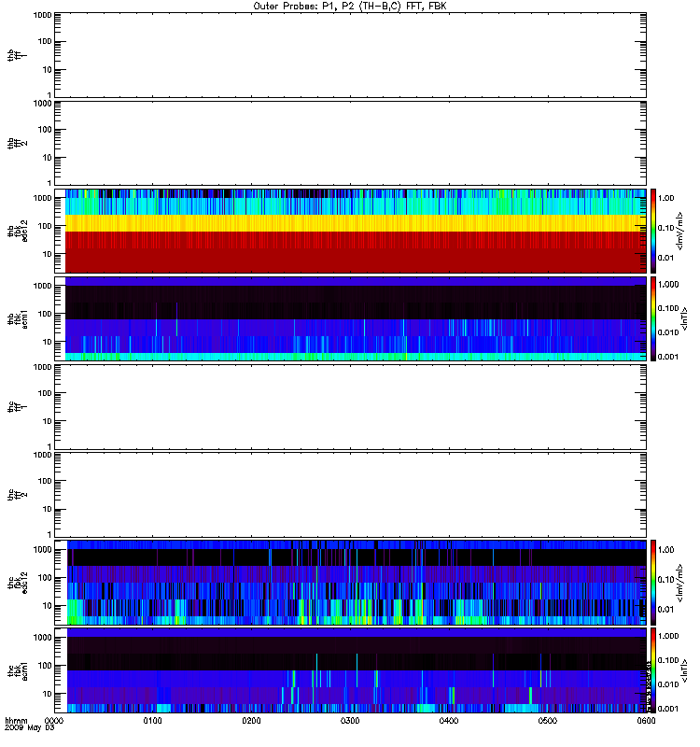Click the "1.00" value on thb edc12 color bar
The image size is (700, 747).
(x=665, y=198)
